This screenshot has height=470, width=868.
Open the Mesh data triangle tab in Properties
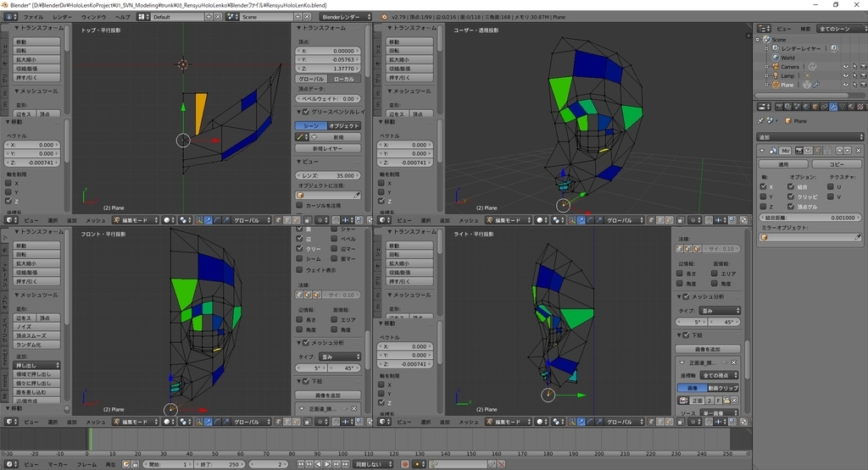[x=843, y=107]
